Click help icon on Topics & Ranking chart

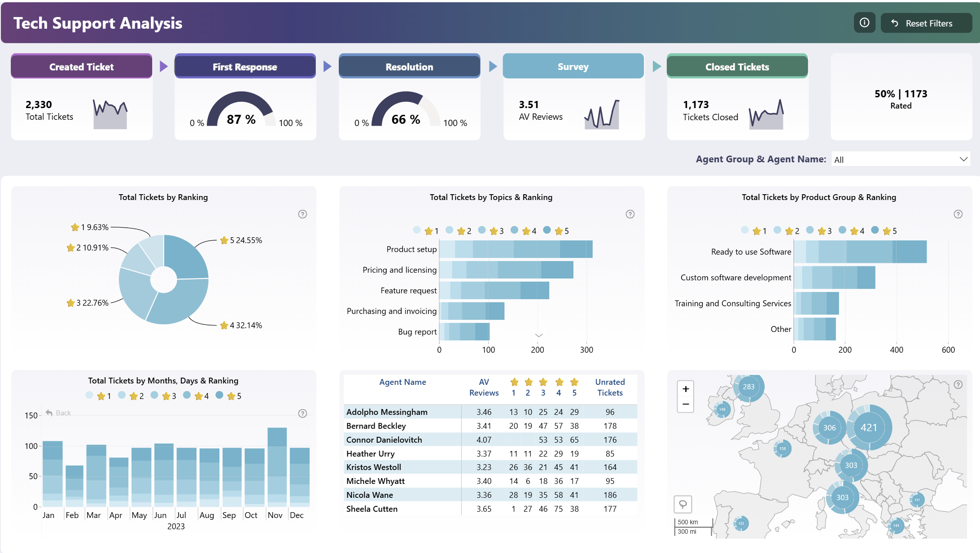(630, 214)
